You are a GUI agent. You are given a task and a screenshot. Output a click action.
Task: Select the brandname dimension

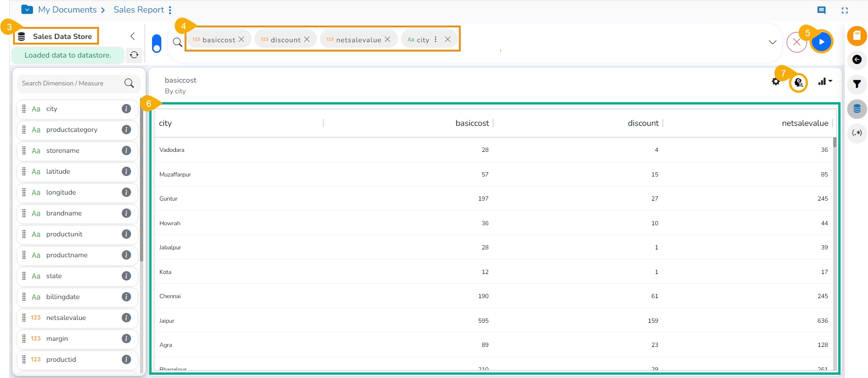coord(77,213)
